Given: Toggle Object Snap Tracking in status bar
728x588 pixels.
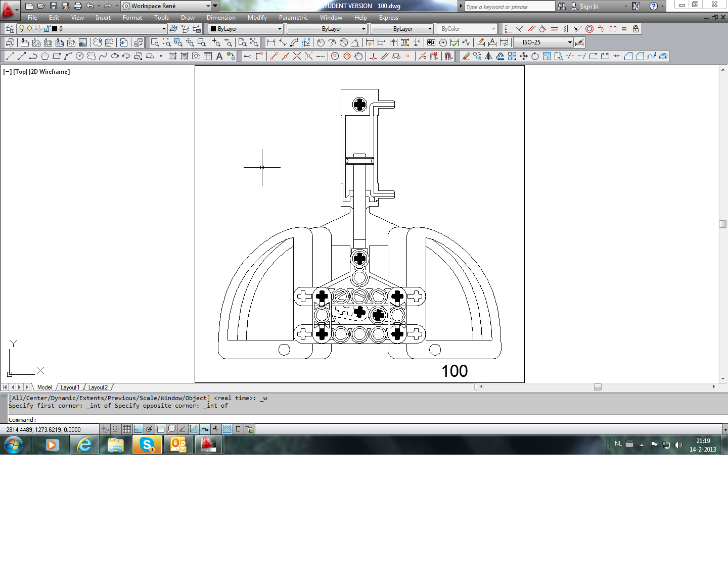Looking at the screenshot, I should [183, 429].
